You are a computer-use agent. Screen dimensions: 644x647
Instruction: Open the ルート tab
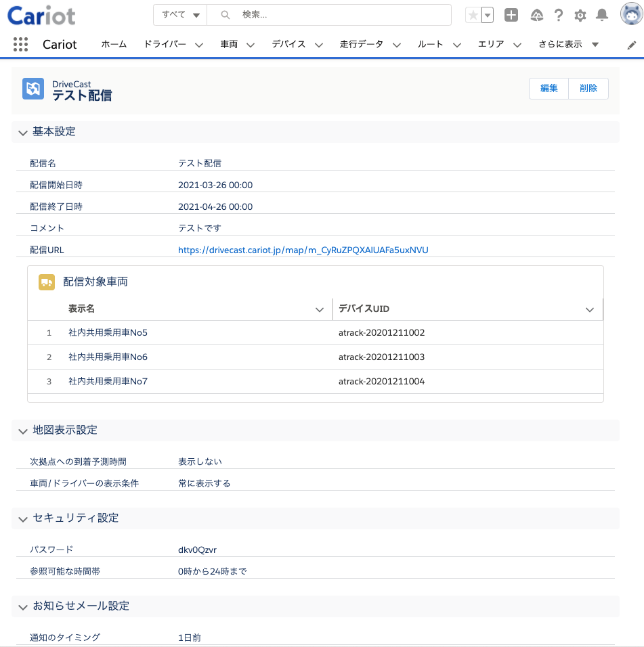(x=430, y=44)
